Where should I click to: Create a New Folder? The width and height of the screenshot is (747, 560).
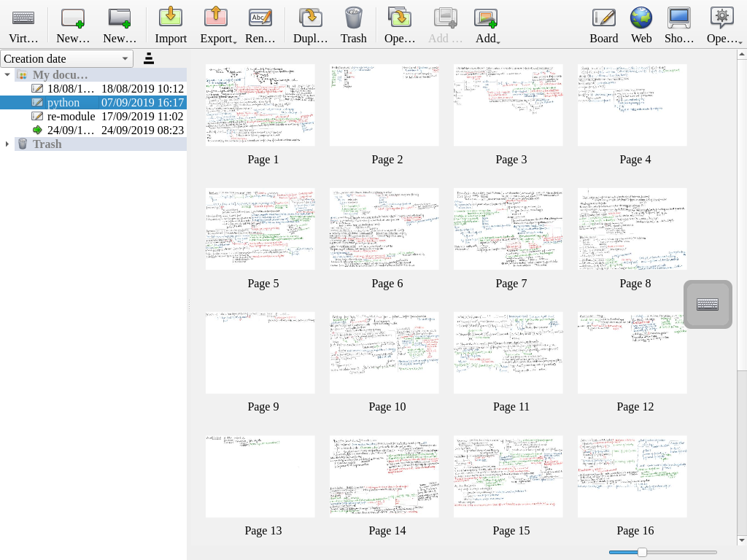(x=119, y=24)
